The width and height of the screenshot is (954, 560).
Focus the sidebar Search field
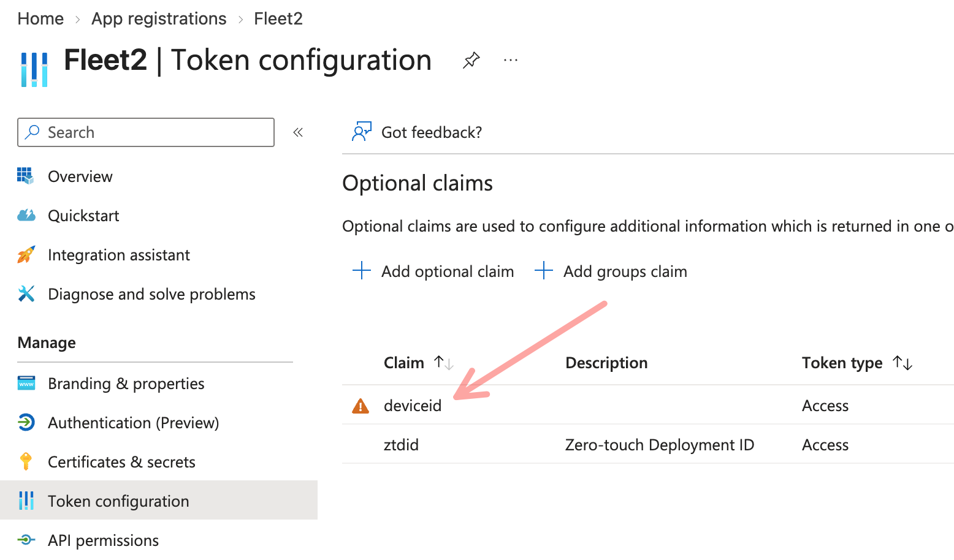(146, 132)
